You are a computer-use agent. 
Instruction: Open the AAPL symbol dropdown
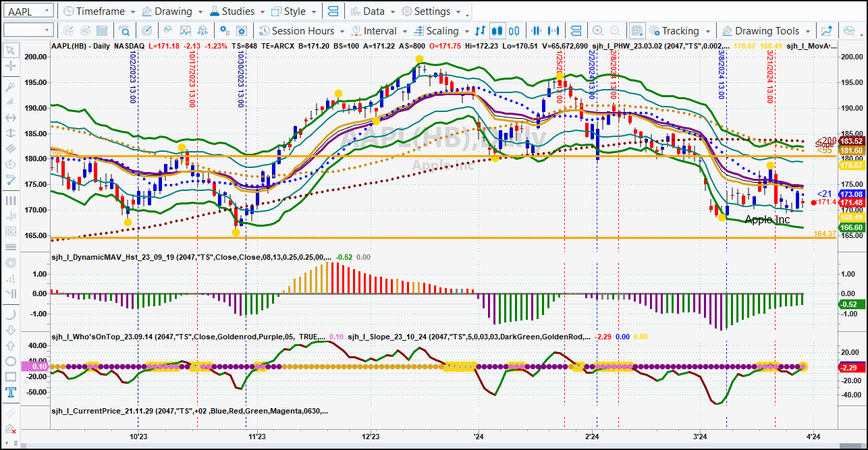[x=47, y=11]
